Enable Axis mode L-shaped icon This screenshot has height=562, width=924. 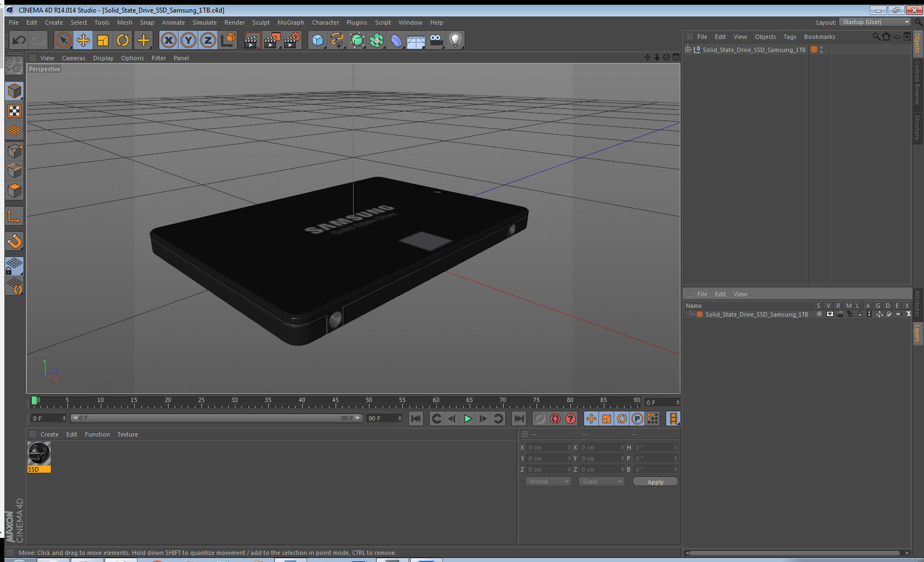point(14,216)
